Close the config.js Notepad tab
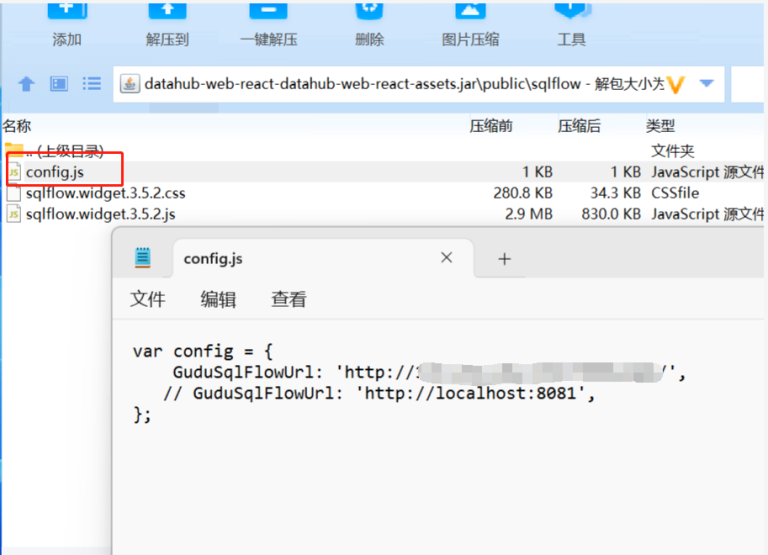The width and height of the screenshot is (768, 555). point(447,258)
